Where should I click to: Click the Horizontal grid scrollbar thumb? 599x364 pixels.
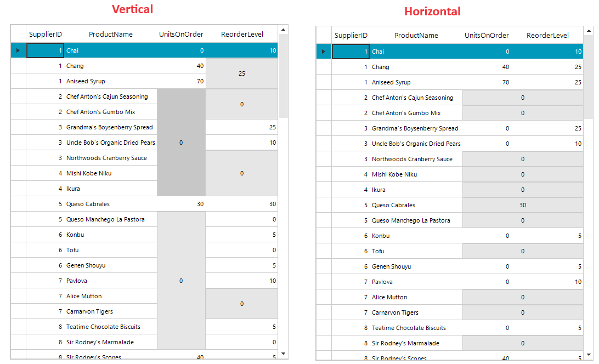click(589, 77)
